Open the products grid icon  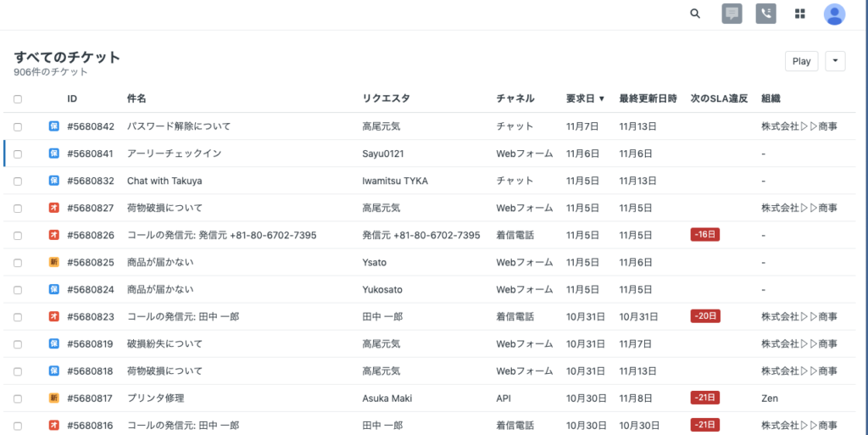click(x=800, y=14)
